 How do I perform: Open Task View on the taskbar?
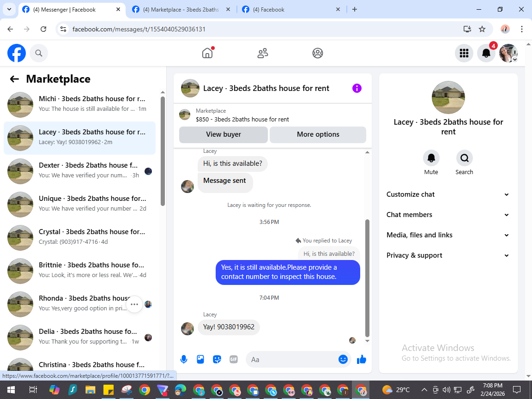click(33, 390)
